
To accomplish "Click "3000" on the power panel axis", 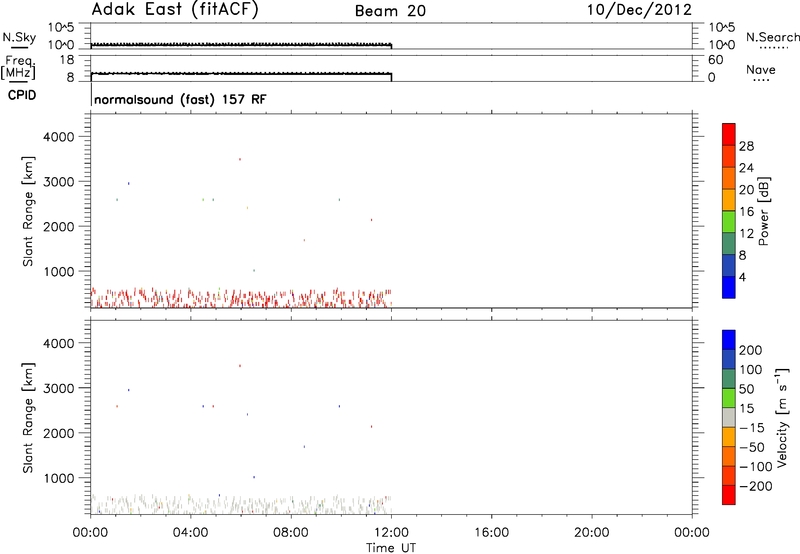I will tap(58, 182).
